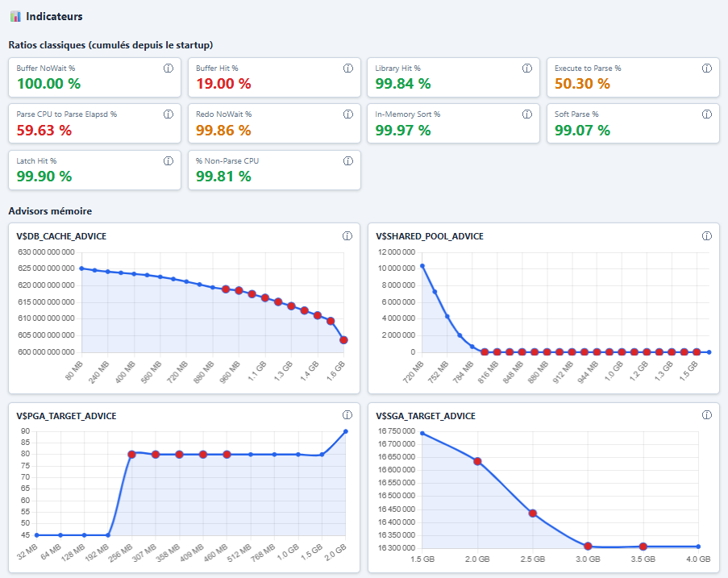Image resolution: width=728 pixels, height=578 pixels.
Task: Click the Indicateurs bar chart icon
Action: 15,16
